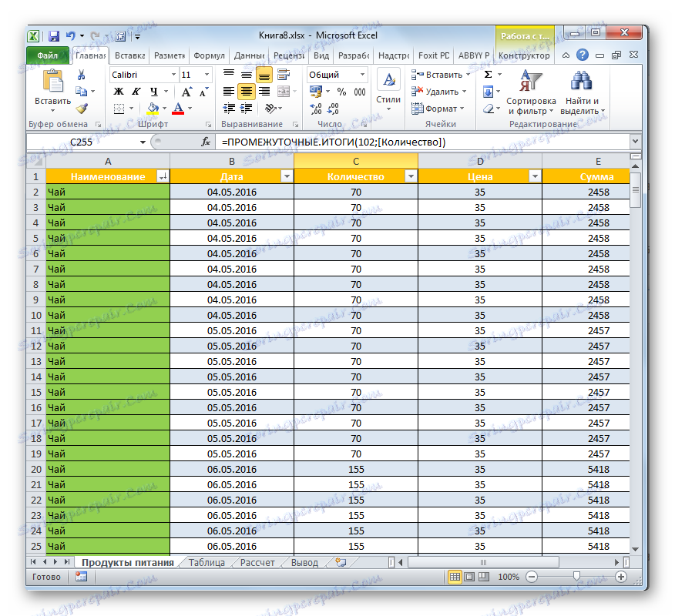Align text left
The width and height of the screenshot is (675, 616).
(229, 92)
